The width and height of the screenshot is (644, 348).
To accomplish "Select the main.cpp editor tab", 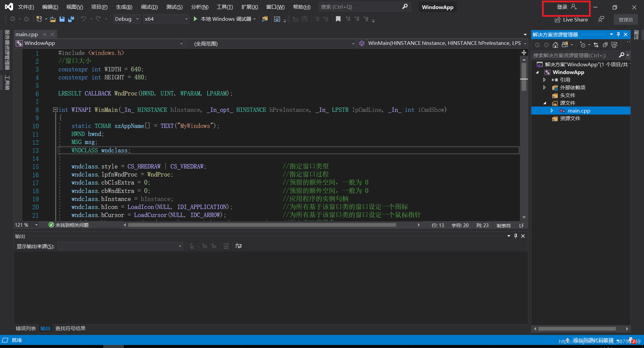I will [27, 34].
